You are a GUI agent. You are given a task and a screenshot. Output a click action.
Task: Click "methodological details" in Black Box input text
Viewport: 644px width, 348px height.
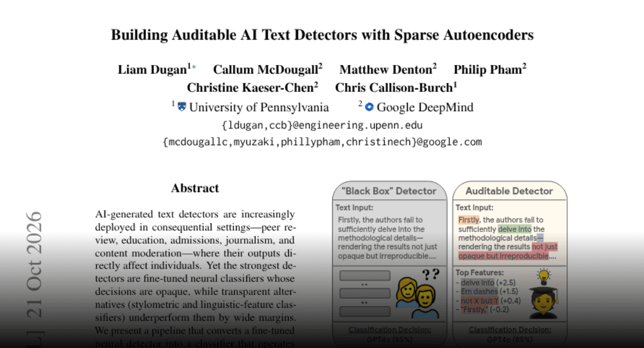click(377, 238)
